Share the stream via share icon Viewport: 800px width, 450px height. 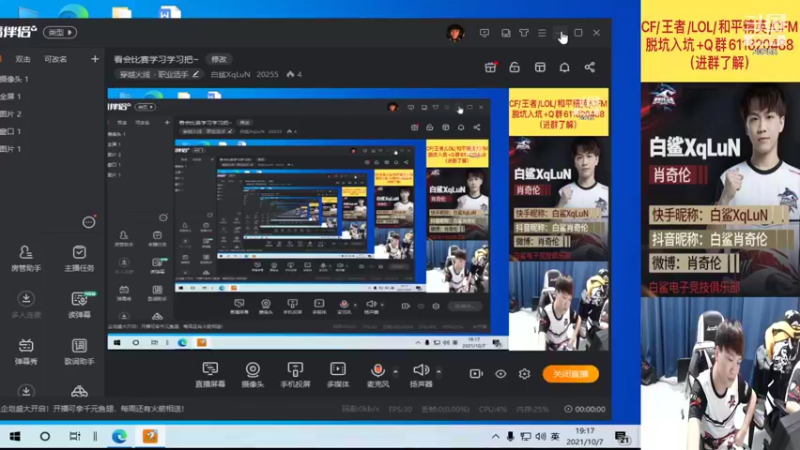click(x=589, y=67)
